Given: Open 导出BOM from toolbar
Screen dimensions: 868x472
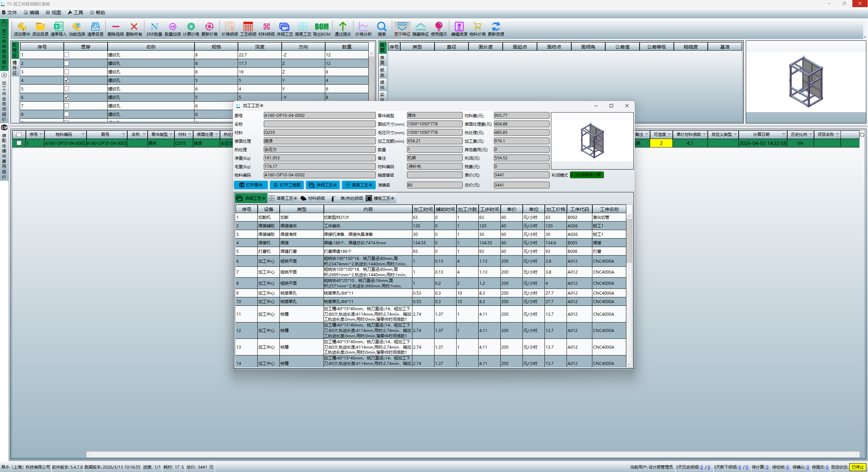Looking at the screenshot, I should pos(321,27).
